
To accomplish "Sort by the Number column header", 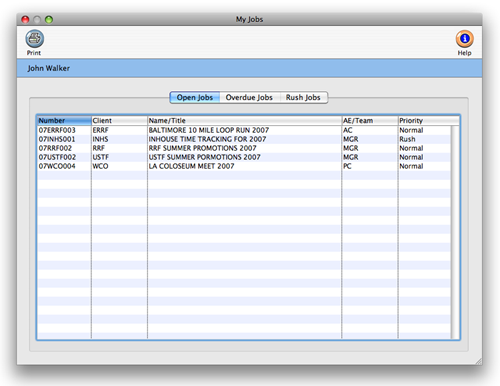I will (x=64, y=120).
